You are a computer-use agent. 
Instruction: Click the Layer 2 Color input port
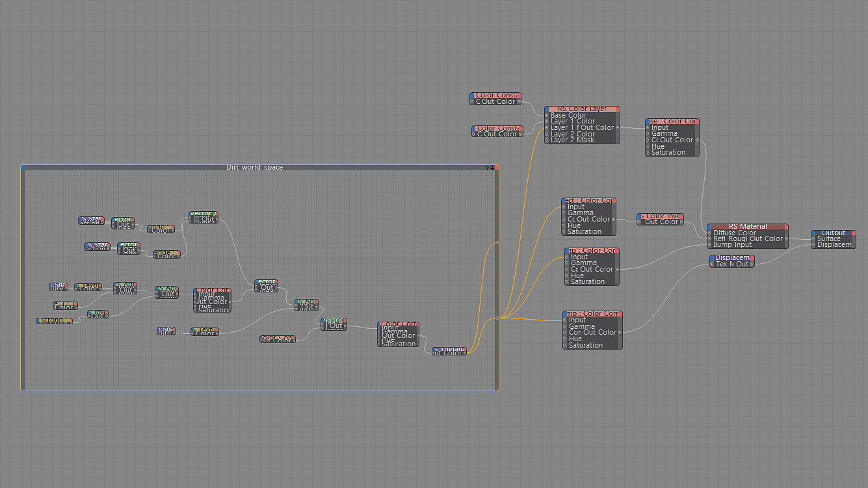pyautogui.click(x=547, y=134)
